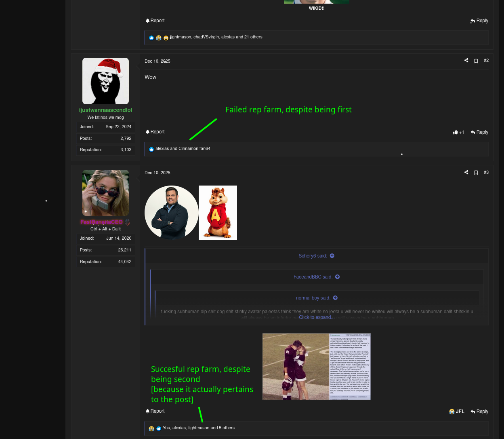Click the JFL reaction on post #3
Screen dimensions: 504x439
[x=457, y=412]
